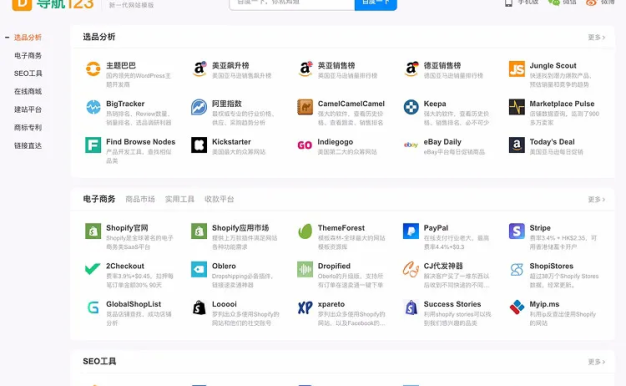
Task: Click the BigTracker icon
Action: pyautogui.click(x=93, y=107)
